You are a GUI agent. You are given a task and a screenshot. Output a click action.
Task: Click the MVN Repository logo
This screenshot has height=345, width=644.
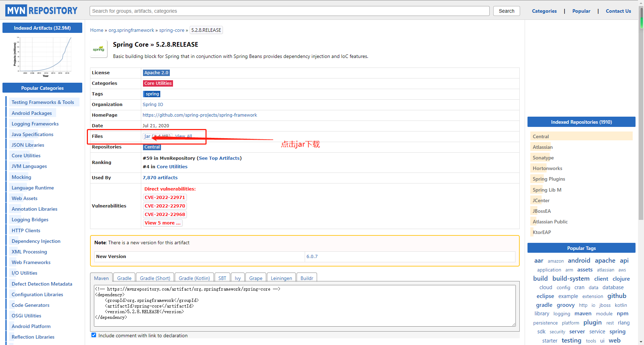tap(41, 11)
